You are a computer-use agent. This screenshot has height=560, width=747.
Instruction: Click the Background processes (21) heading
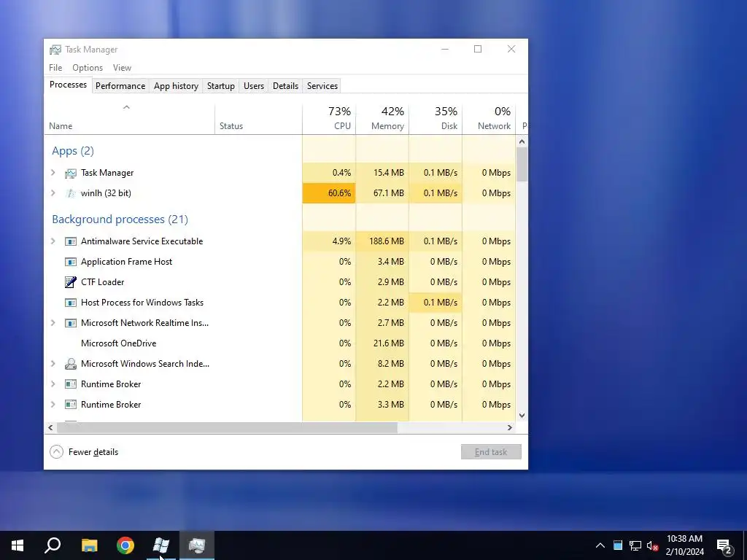coord(120,219)
